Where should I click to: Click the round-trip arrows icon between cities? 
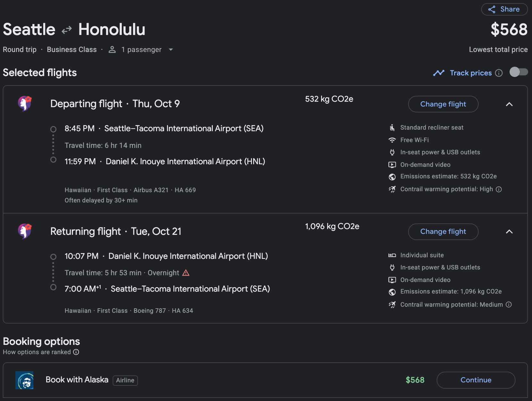tap(67, 30)
